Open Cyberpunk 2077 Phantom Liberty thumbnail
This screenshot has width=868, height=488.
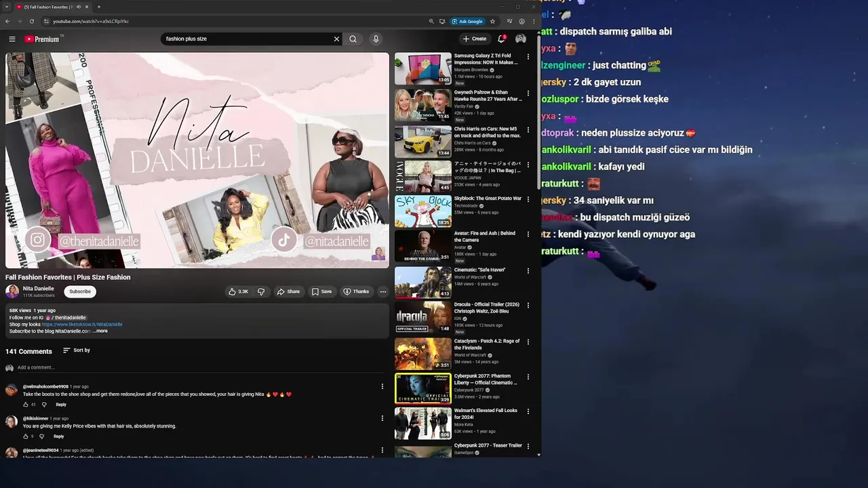pyautogui.click(x=423, y=388)
